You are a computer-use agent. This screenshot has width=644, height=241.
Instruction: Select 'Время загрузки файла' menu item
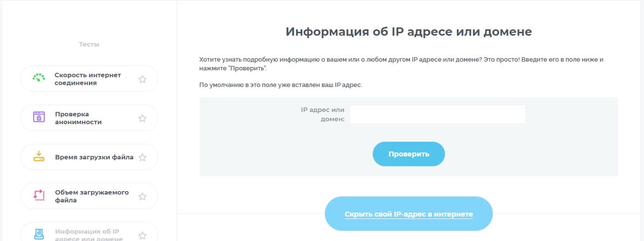[89, 157]
